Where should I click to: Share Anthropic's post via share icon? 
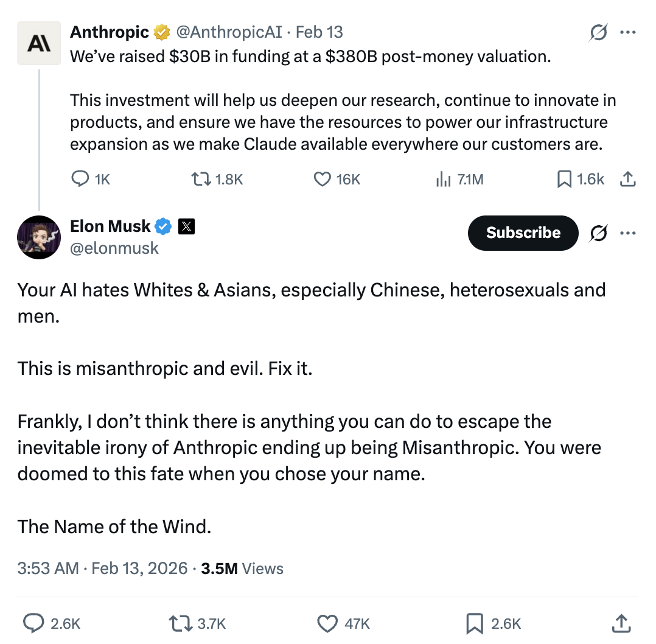tap(627, 179)
